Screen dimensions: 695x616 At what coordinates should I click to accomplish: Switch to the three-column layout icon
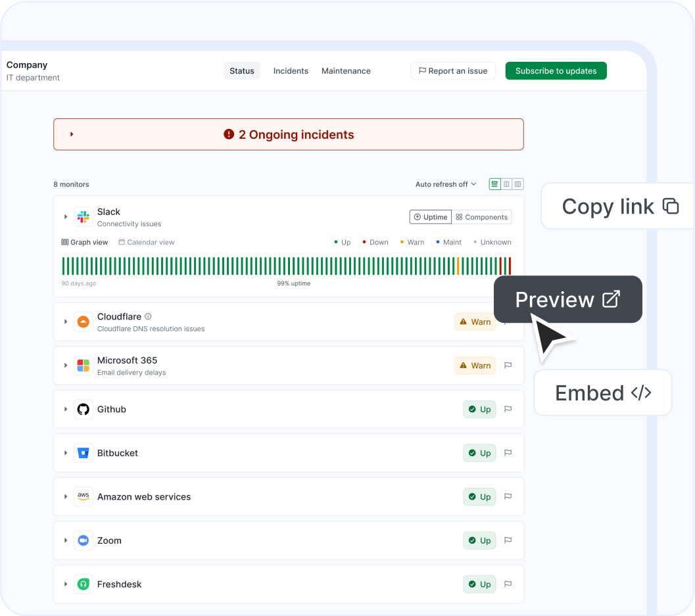click(x=517, y=184)
